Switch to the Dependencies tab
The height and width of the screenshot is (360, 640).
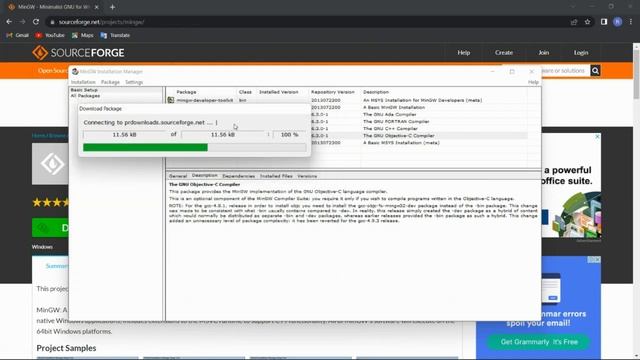(239, 176)
